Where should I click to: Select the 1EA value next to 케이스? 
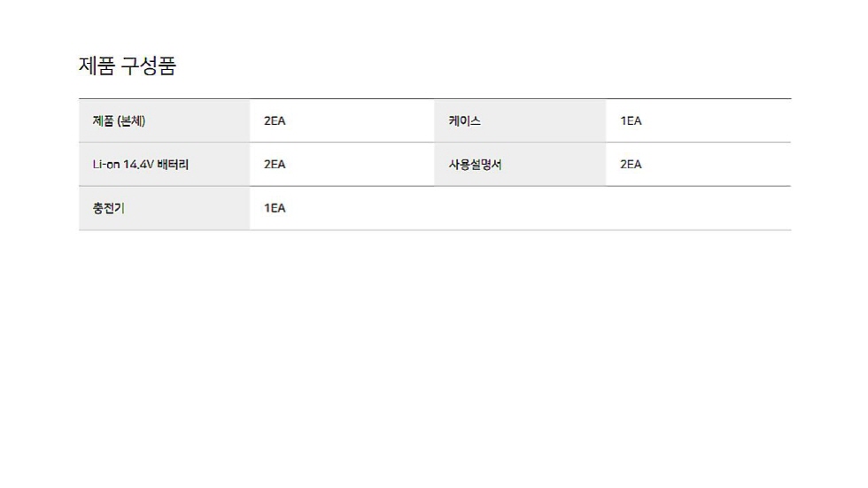[x=631, y=120]
